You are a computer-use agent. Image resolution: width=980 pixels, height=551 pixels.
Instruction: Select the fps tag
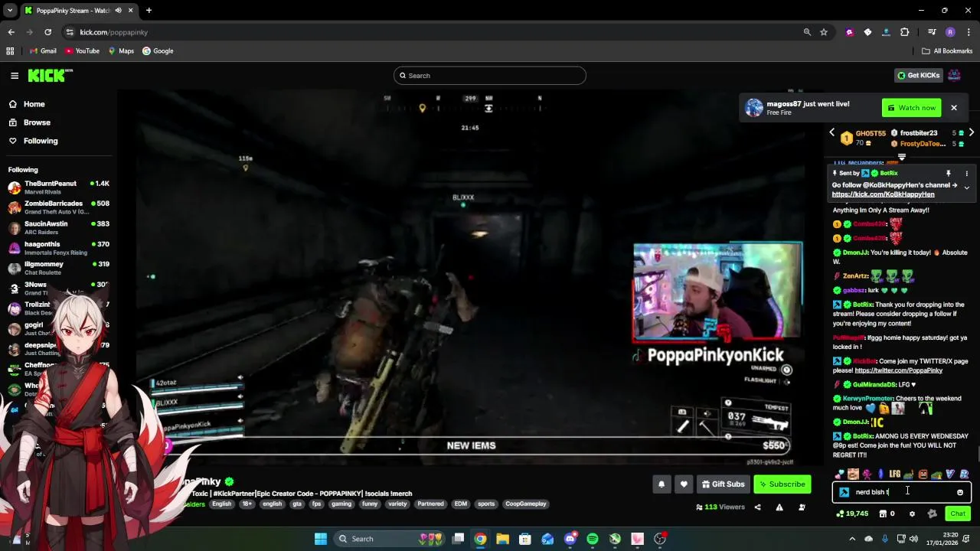click(x=317, y=504)
